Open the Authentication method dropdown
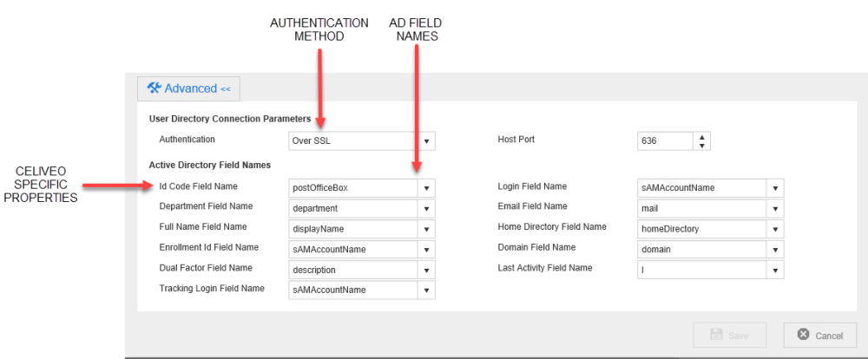This screenshot has height=359, width=868. coord(426,141)
